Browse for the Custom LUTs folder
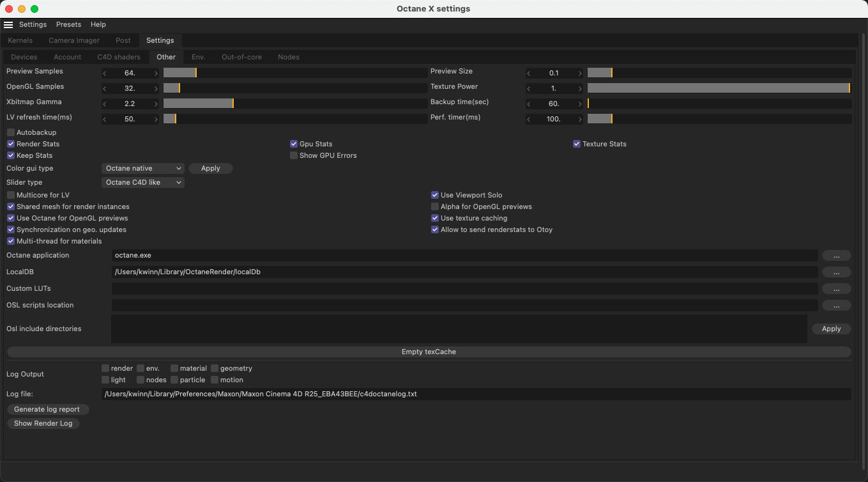The image size is (868, 482). click(836, 289)
